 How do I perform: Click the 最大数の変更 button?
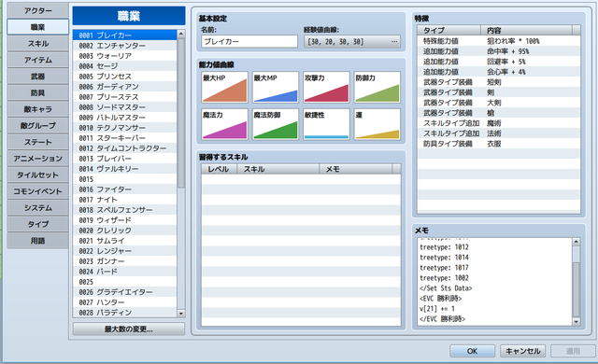[x=129, y=329]
